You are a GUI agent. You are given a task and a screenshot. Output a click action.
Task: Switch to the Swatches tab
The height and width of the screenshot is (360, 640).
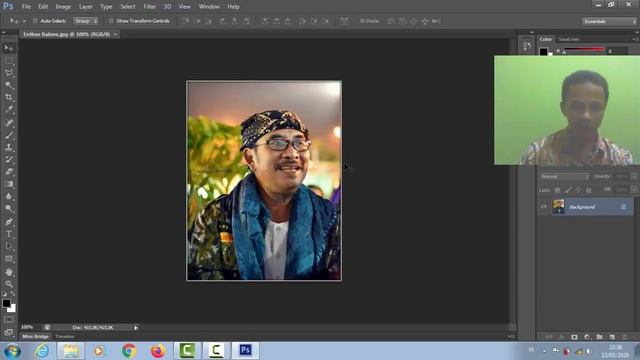[x=569, y=39]
